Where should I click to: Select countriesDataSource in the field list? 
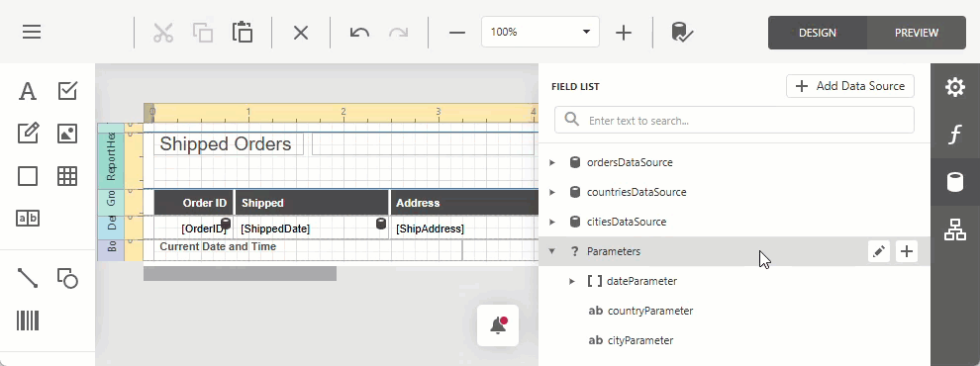[x=637, y=192]
